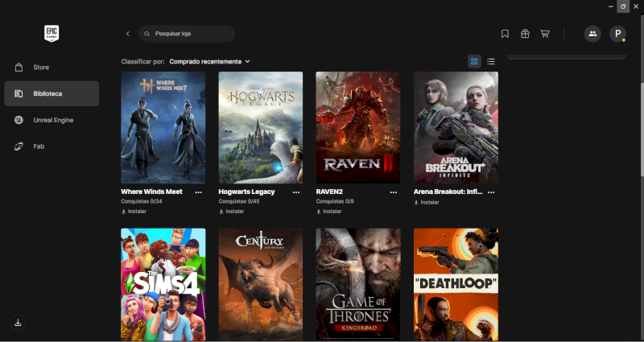The height and width of the screenshot is (342, 644).
Task: Open Hogwarts Legacy three-dot menu
Action: click(296, 192)
